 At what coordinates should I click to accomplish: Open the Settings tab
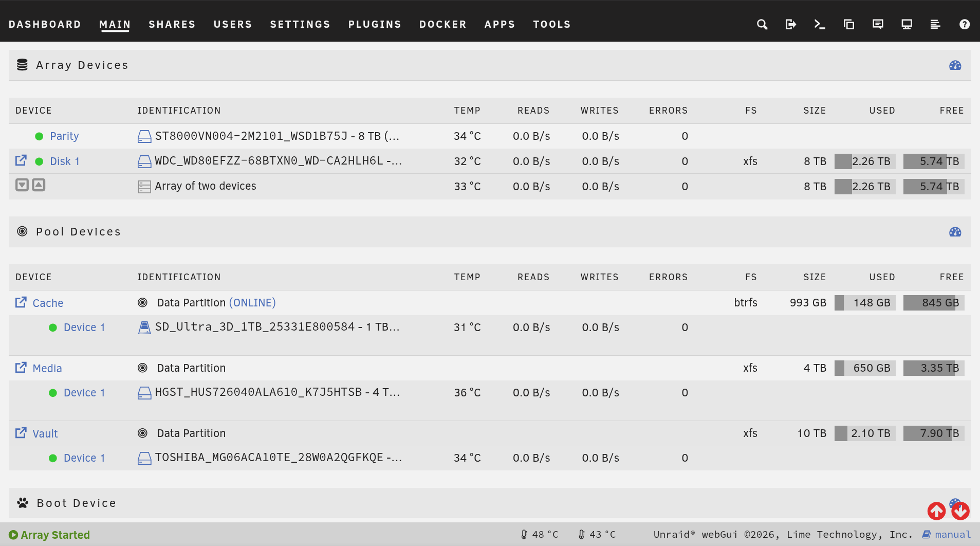point(300,24)
